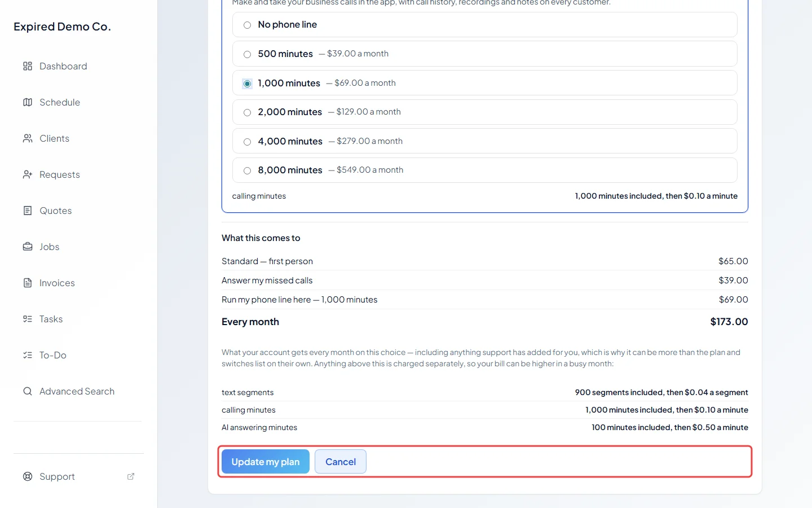This screenshot has width=812, height=508.
Task: Click the external link icon beside Support
Action: tap(131, 476)
